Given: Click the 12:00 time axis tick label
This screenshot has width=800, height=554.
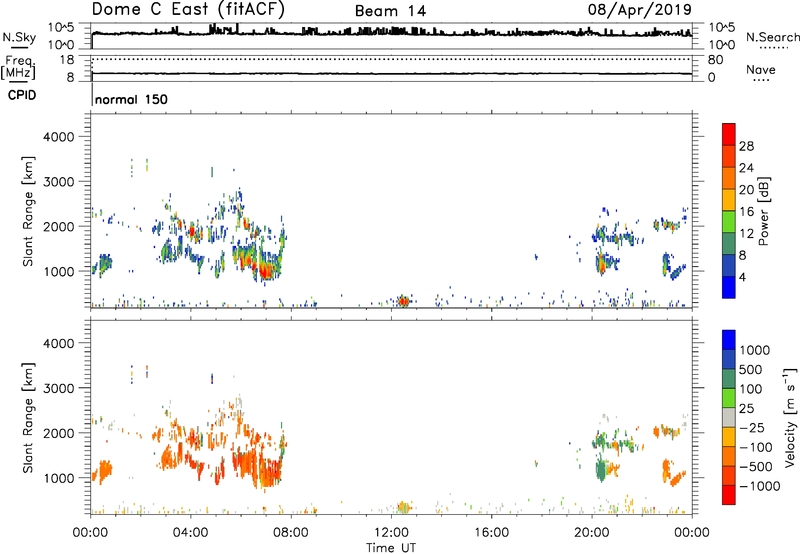Looking at the screenshot, I should (x=391, y=533).
